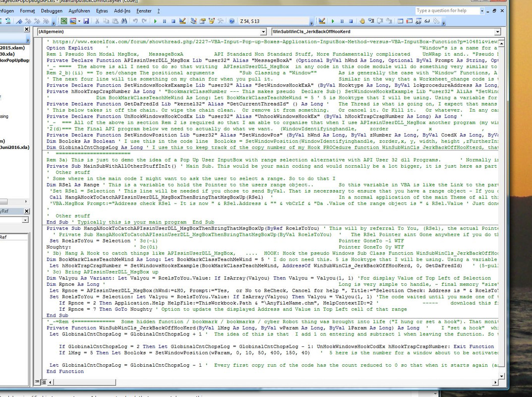Save the workbook with the floppy-disk icon
The width and height of the screenshot is (532, 397).
click(x=86, y=21)
